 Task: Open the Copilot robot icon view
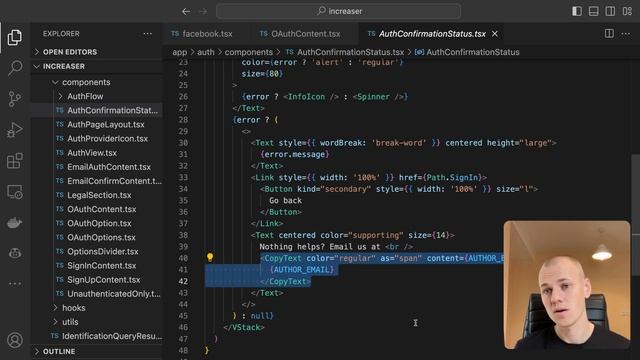(15, 253)
